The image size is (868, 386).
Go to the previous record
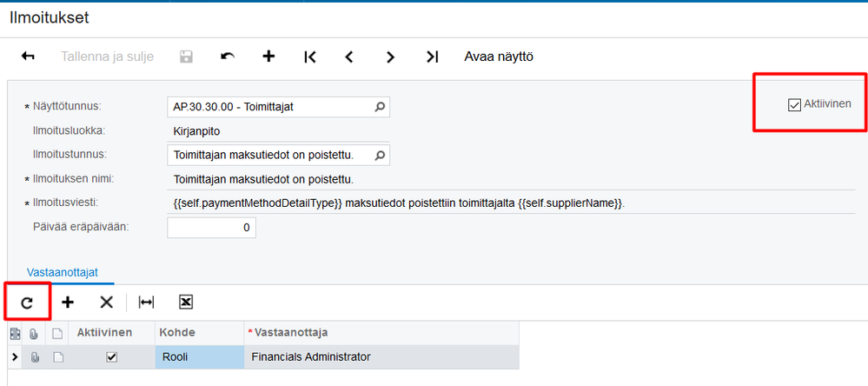(x=349, y=57)
